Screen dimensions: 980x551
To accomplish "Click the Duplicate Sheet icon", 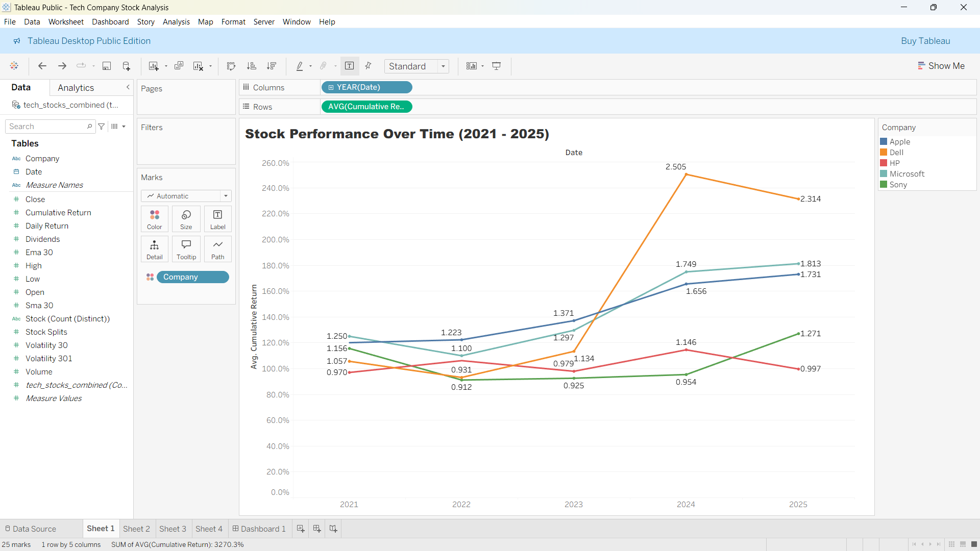I will click(179, 66).
